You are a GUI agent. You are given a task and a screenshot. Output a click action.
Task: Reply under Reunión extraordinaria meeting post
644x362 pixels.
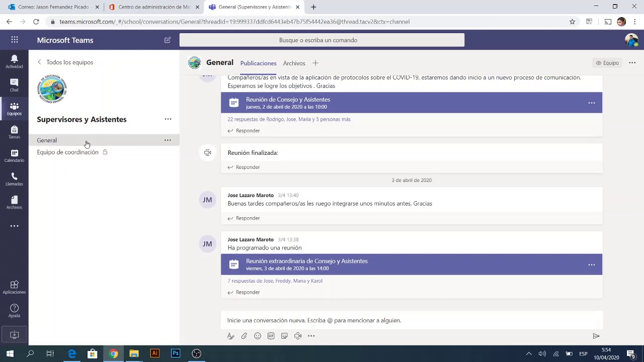coord(244,292)
